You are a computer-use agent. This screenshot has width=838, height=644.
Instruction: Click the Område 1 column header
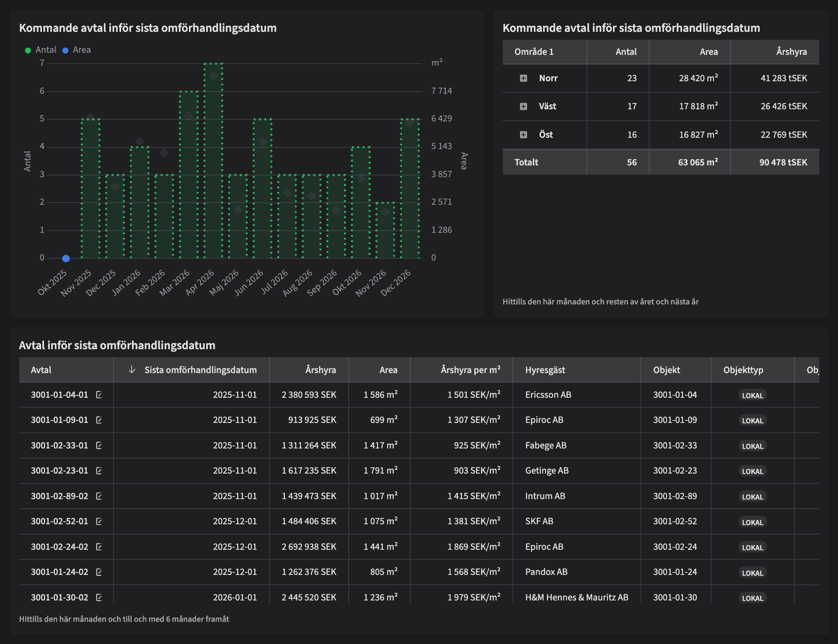pyautogui.click(x=534, y=52)
